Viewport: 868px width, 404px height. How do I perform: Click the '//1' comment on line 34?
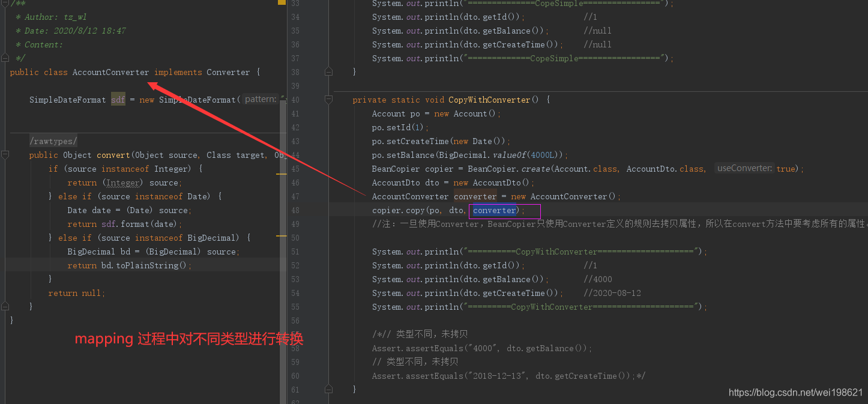click(591, 17)
